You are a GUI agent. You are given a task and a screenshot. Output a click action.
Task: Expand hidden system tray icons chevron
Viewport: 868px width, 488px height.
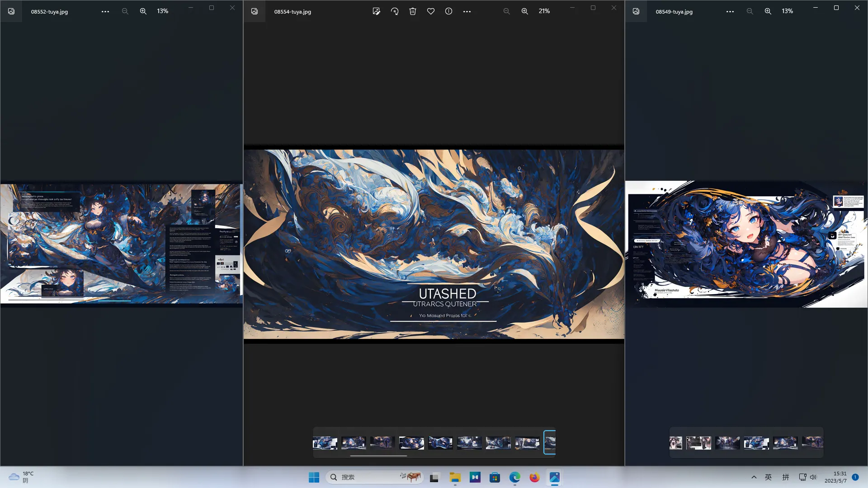click(x=754, y=477)
